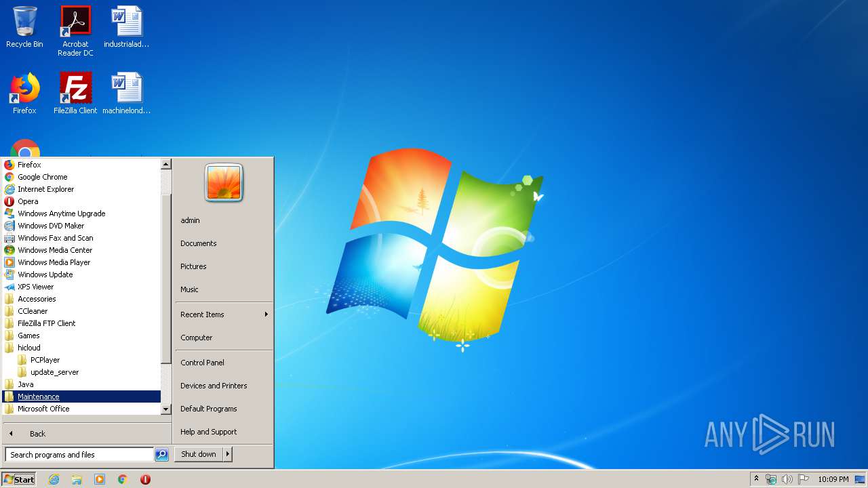Open machinelond Word document on desktop
Viewport: 868px width, 488px height.
point(126,94)
